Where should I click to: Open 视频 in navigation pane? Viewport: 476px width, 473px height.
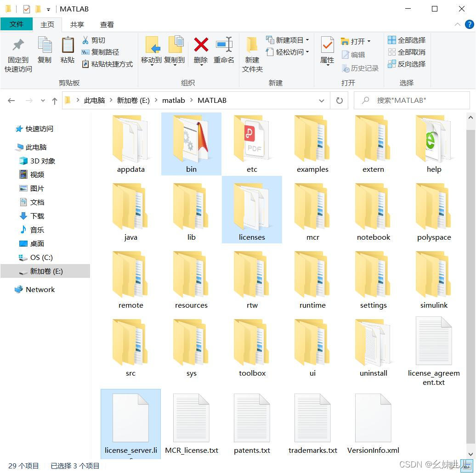click(32, 175)
